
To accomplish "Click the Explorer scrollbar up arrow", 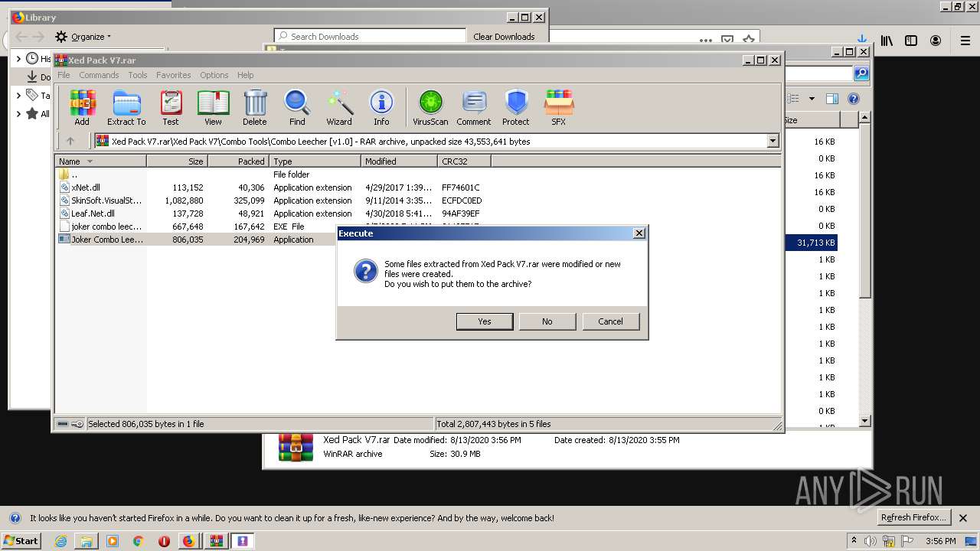I will tap(865, 118).
